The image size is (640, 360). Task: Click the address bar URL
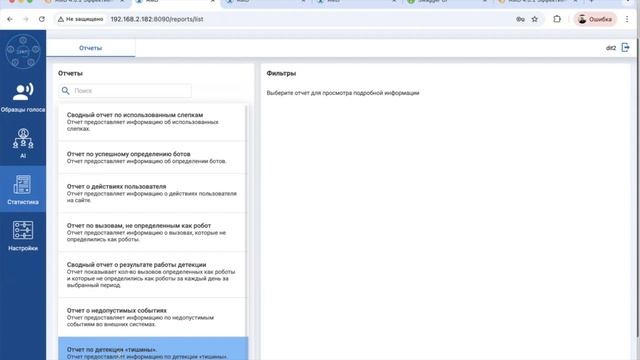point(157,19)
